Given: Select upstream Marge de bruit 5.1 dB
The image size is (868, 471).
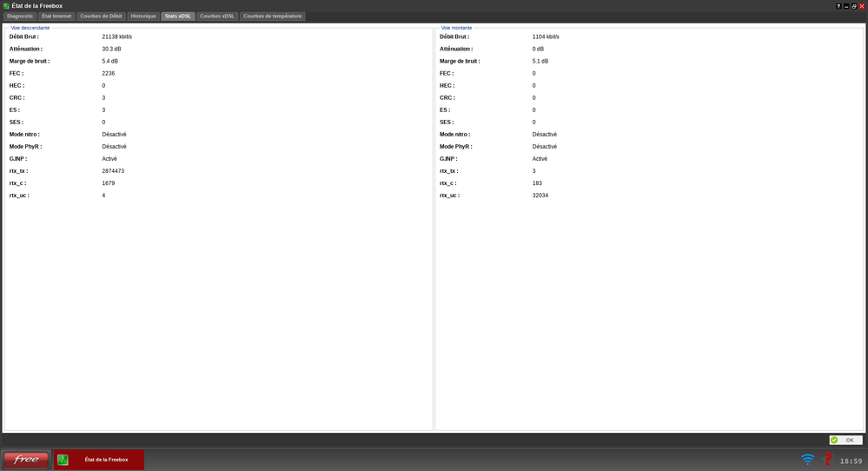Looking at the screenshot, I should pyautogui.click(x=540, y=62).
